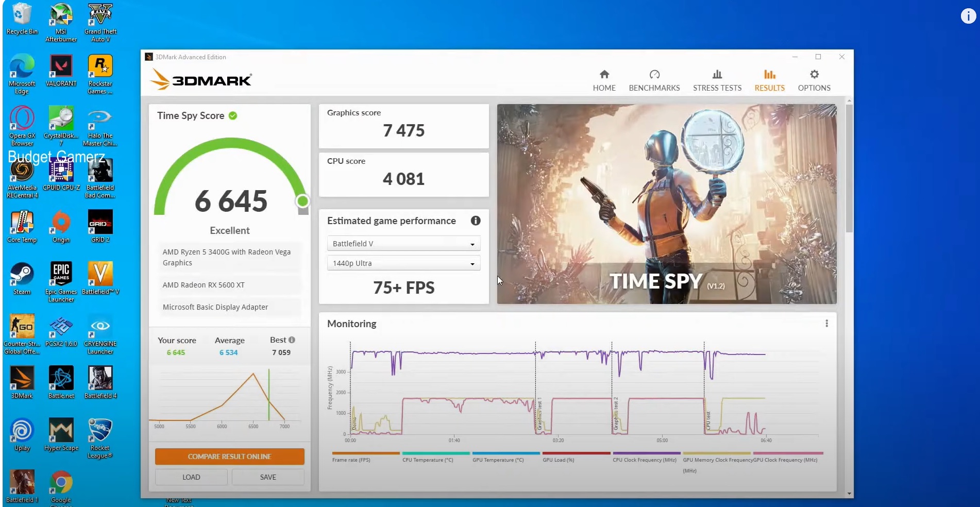Open the Monitoring panel three-dot menu

coord(826,324)
